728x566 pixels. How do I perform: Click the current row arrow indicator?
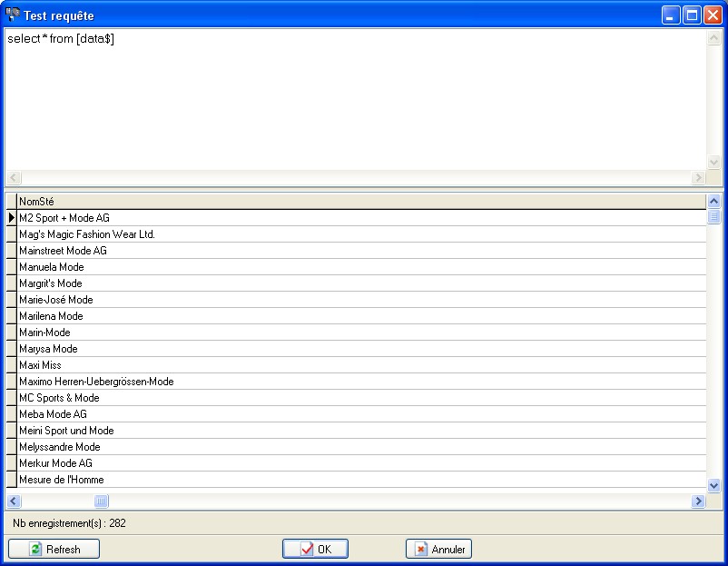(x=11, y=218)
